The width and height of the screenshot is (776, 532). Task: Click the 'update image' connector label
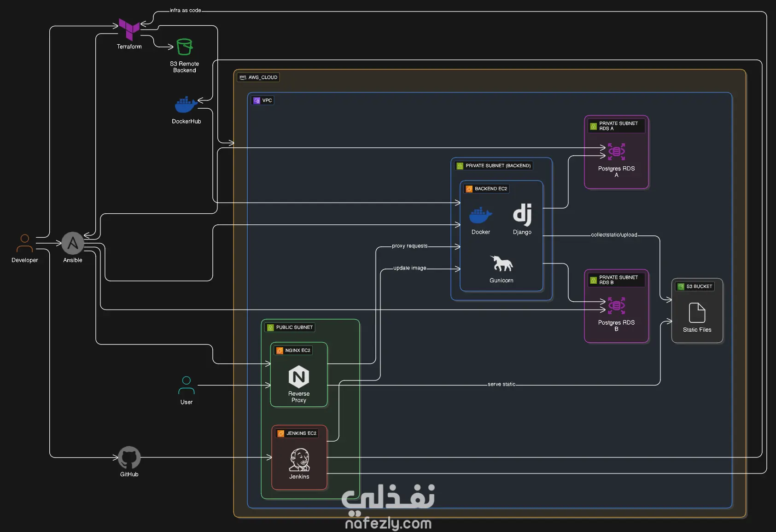[410, 268]
